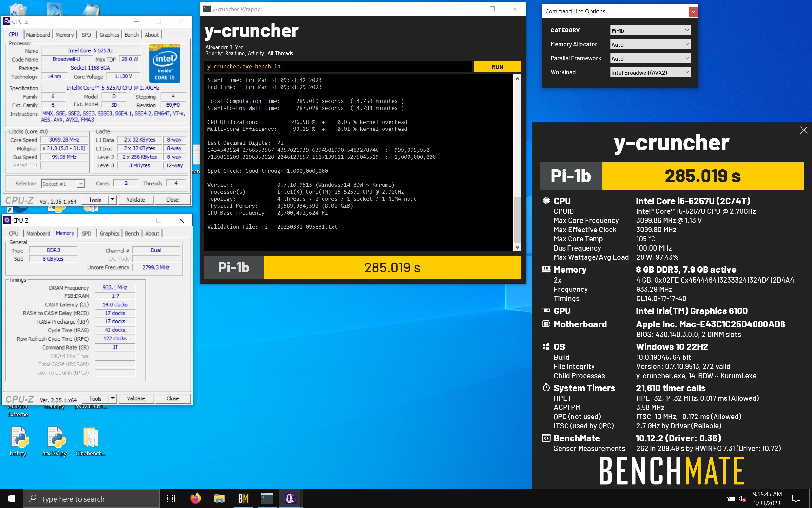812x508 pixels.
Task: Click Close in the top CPU-Z window
Action: click(173, 200)
